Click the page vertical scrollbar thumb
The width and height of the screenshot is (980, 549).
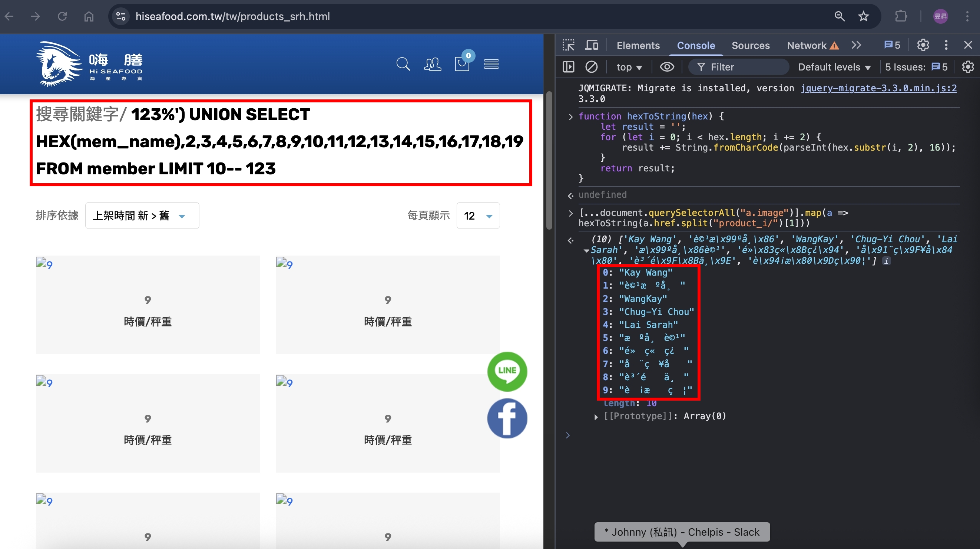tap(549, 161)
